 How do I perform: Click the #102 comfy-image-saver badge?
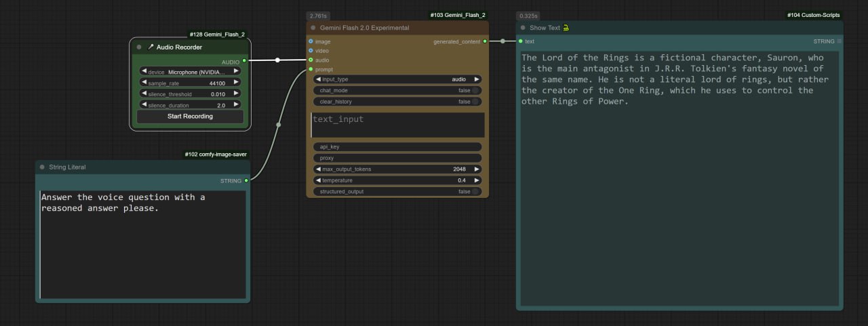tap(216, 154)
